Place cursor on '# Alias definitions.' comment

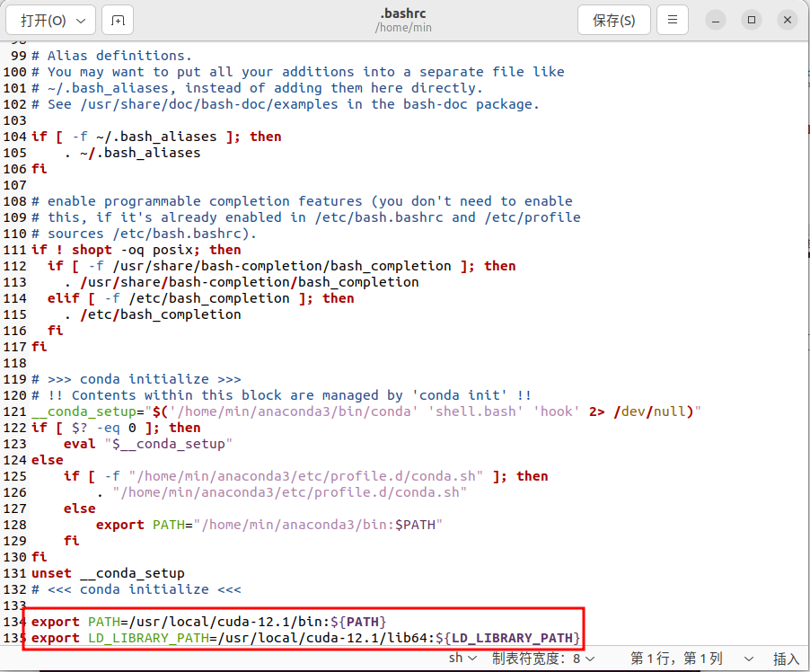111,56
